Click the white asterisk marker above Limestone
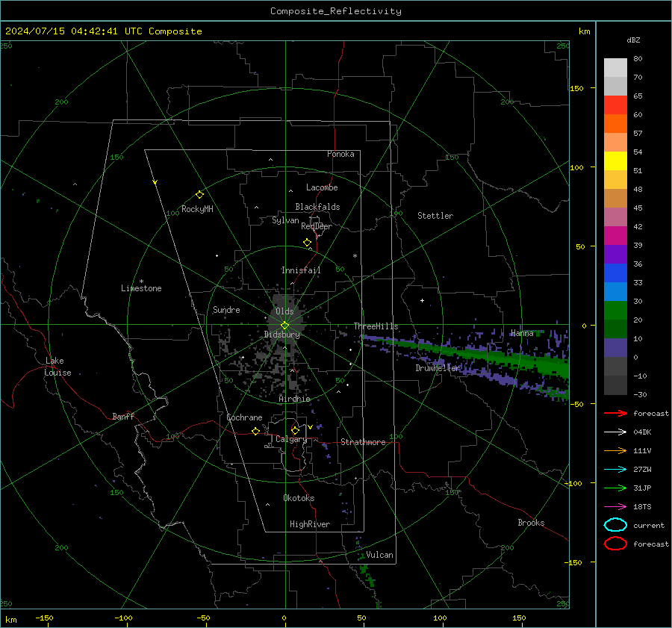This screenshot has width=672, height=628. tap(141, 282)
